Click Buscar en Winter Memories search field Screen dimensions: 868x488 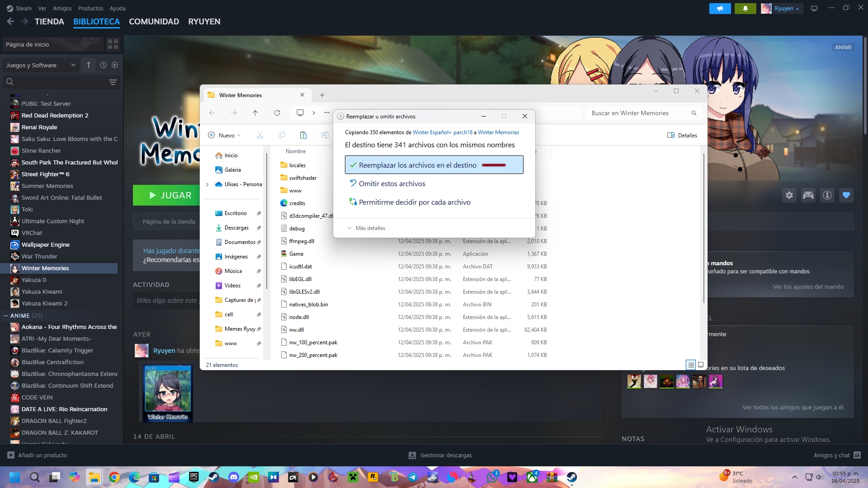point(637,113)
